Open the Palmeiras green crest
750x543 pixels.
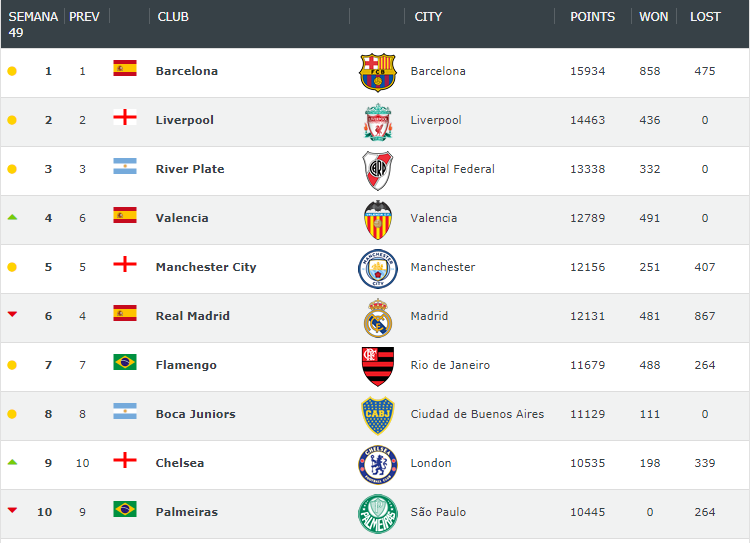point(378,513)
